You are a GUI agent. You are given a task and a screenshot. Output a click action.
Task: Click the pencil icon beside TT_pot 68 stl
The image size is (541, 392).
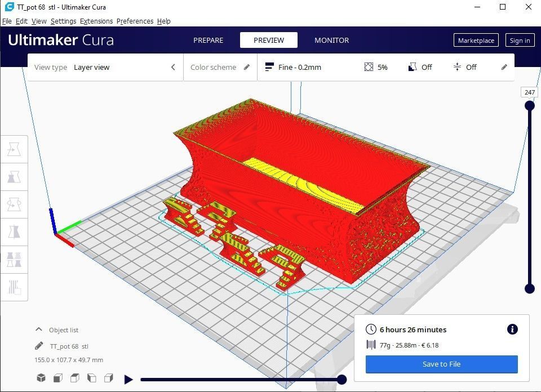coord(39,346)
